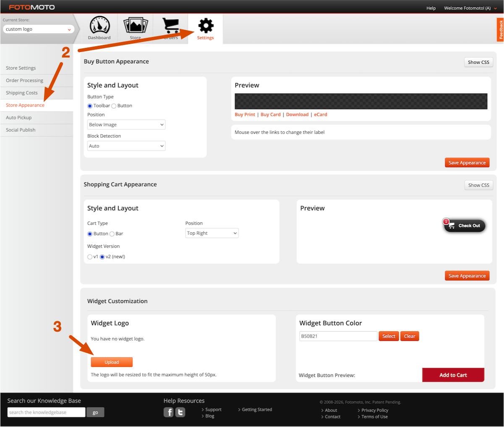Click the Upload widget logo button
This screenshot has width=504, height=427.
112,362
